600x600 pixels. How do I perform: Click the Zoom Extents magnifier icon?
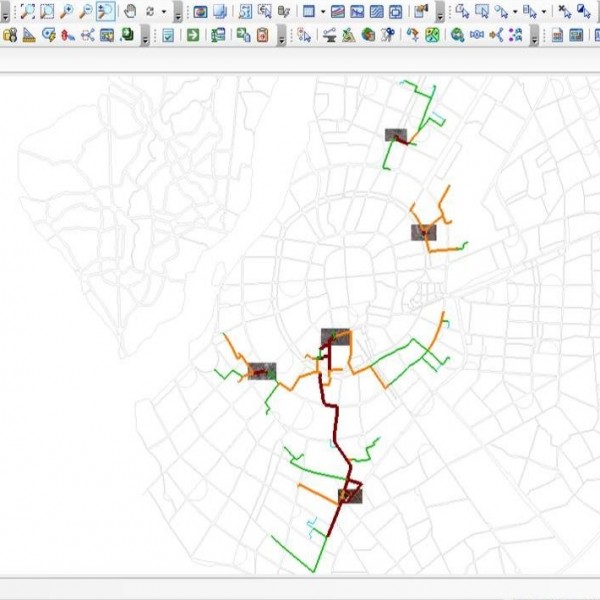click(x=28, y=12)
